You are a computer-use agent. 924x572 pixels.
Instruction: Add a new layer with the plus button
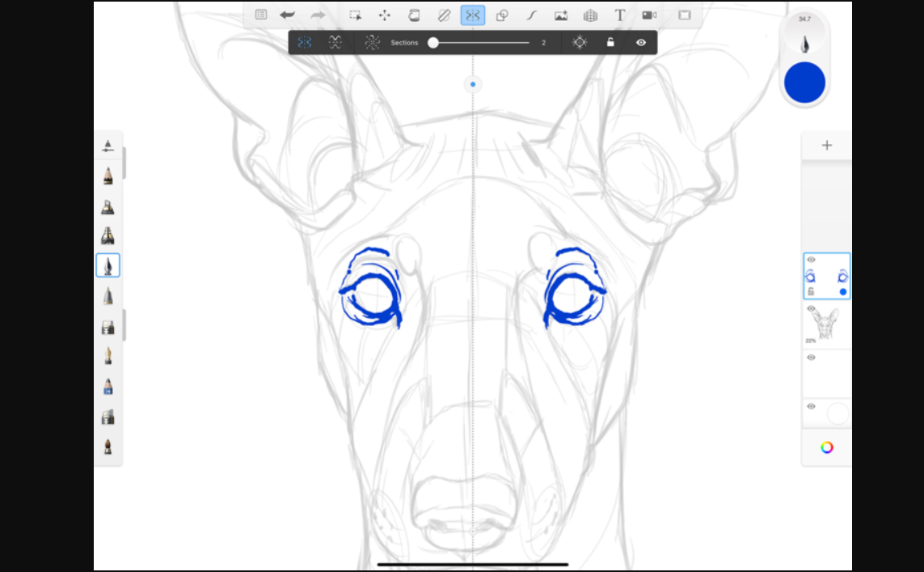tap(826, 145)
